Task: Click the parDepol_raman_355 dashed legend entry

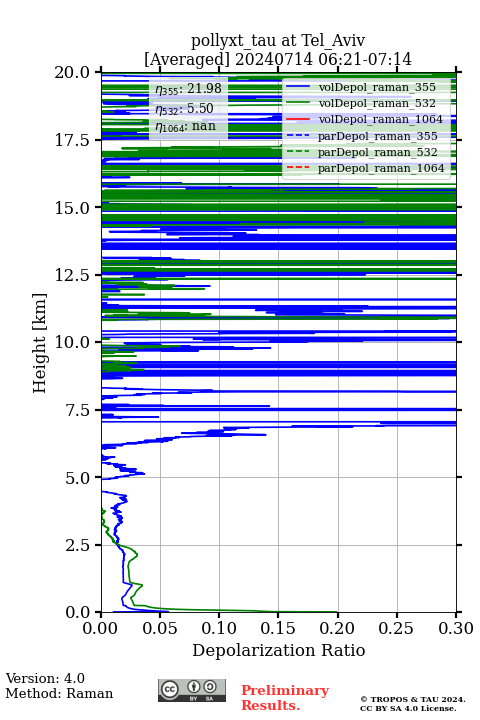Action: coord(361,136)
